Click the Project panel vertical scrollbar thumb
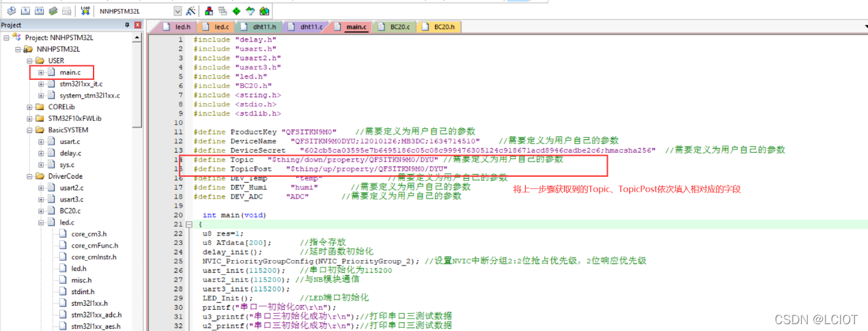This screenshot has height=331, width=868. point(139,83)
